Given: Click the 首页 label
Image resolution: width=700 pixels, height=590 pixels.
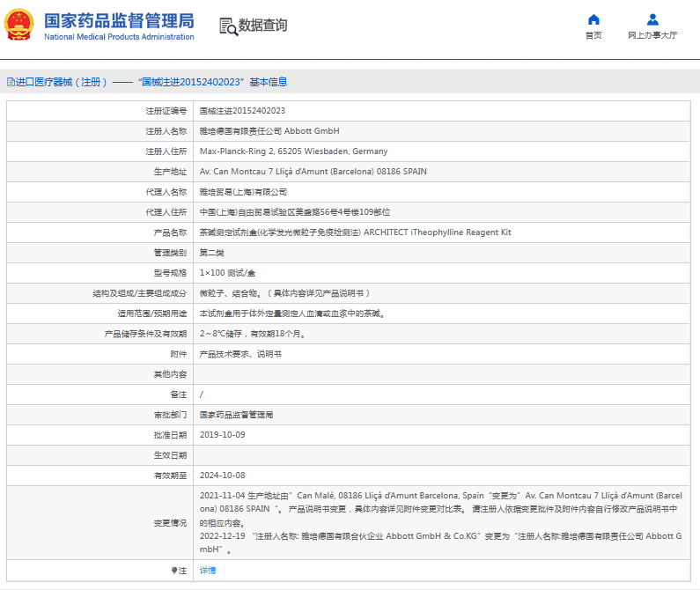Looking at the screenshot, I should point(593,35).
